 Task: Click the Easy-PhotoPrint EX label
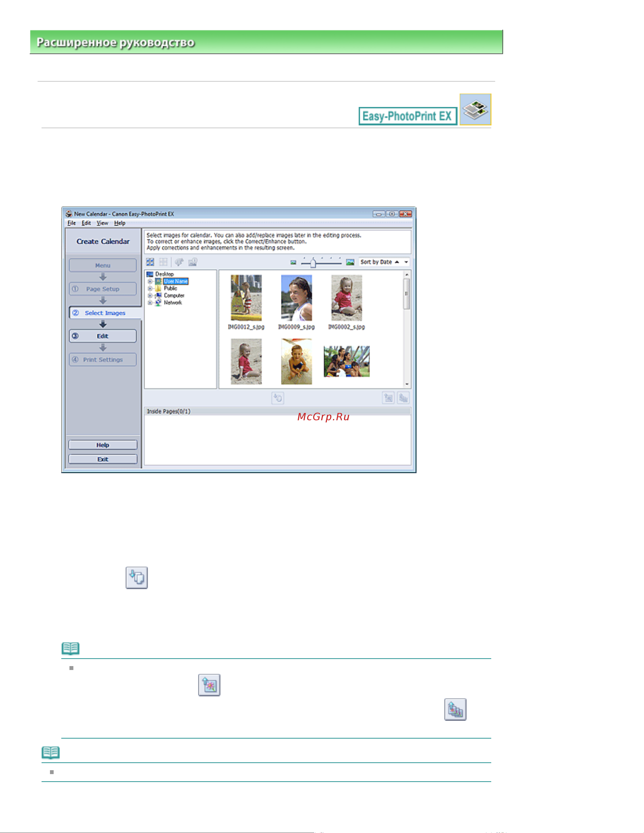click(408, 116)
